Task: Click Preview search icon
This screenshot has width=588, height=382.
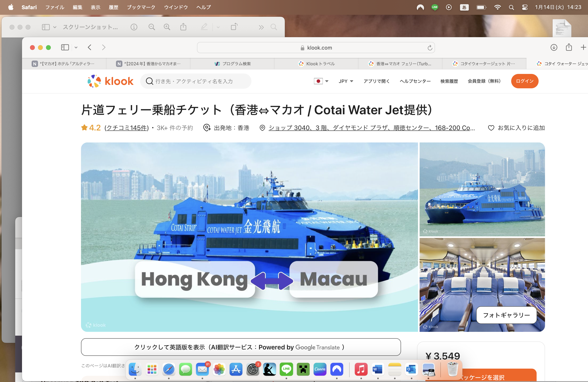Action: pos(274,27)
